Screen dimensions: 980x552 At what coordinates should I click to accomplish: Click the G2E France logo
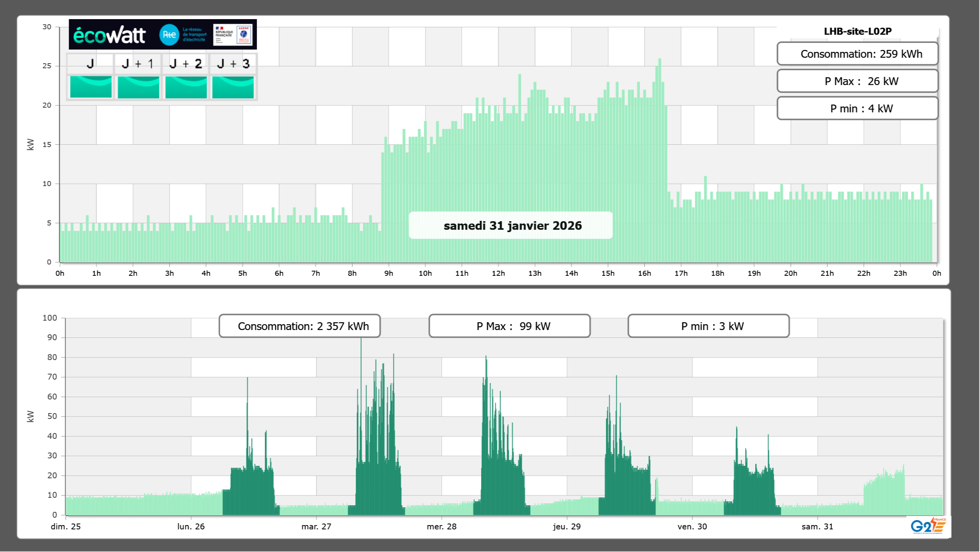coord(928,526)
